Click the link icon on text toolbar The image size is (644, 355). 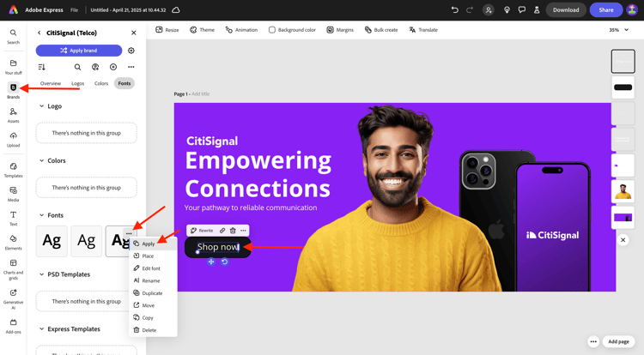pyautogui.click(x=222, y=231)
